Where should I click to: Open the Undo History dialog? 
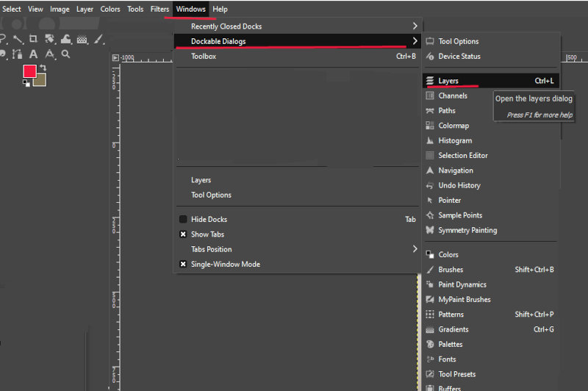tap(459, 185)
